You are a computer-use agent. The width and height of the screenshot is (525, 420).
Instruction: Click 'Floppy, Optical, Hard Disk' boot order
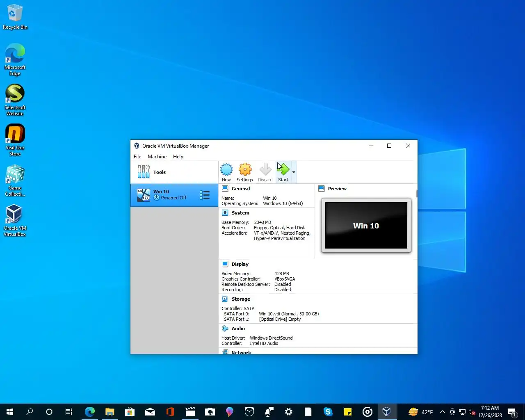click(x=279, y=228)
